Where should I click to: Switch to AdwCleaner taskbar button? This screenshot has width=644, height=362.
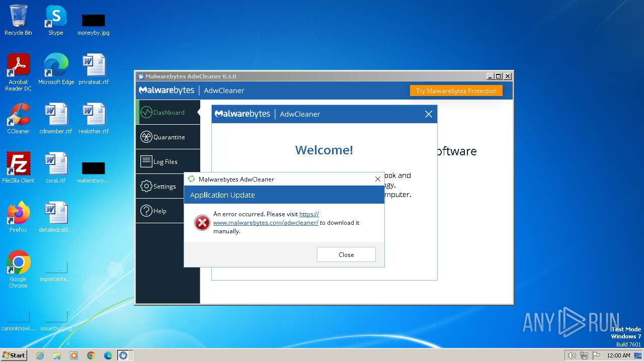[x=123, y=355]
